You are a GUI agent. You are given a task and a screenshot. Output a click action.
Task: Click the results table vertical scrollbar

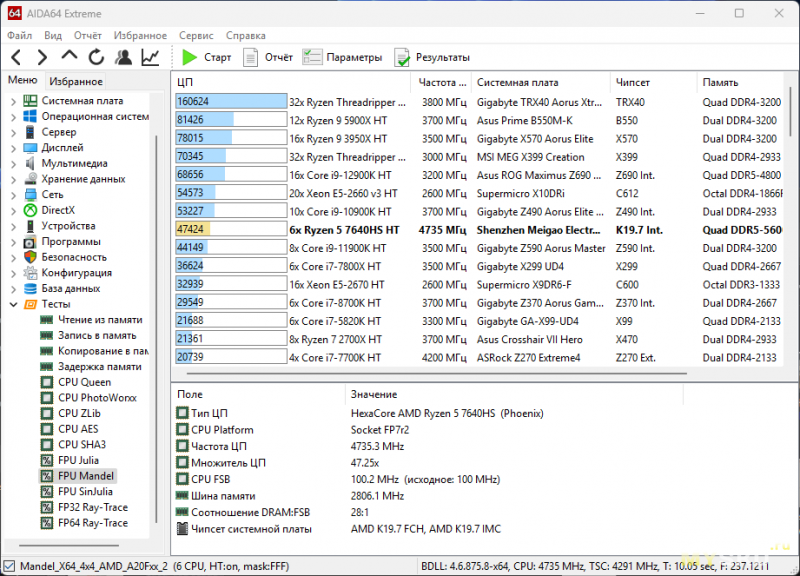pos(790,111)
